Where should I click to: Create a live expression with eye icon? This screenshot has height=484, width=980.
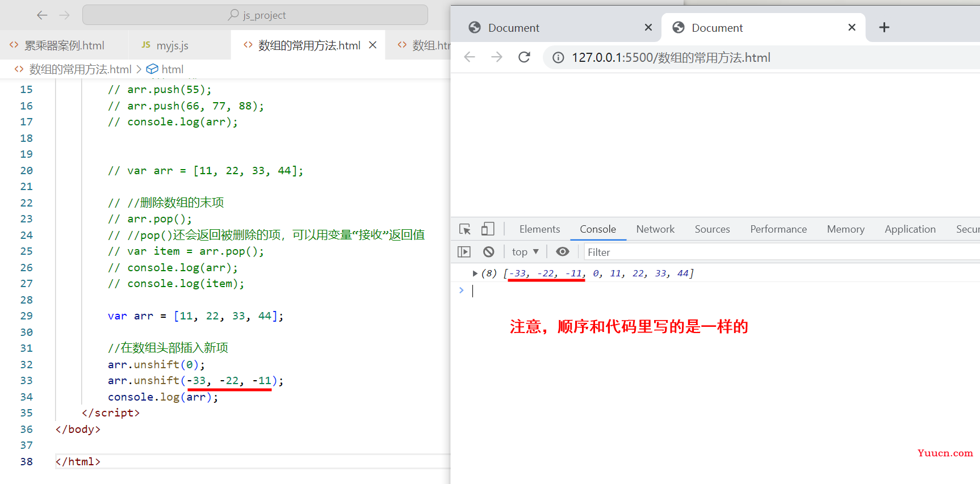[562, 251]
